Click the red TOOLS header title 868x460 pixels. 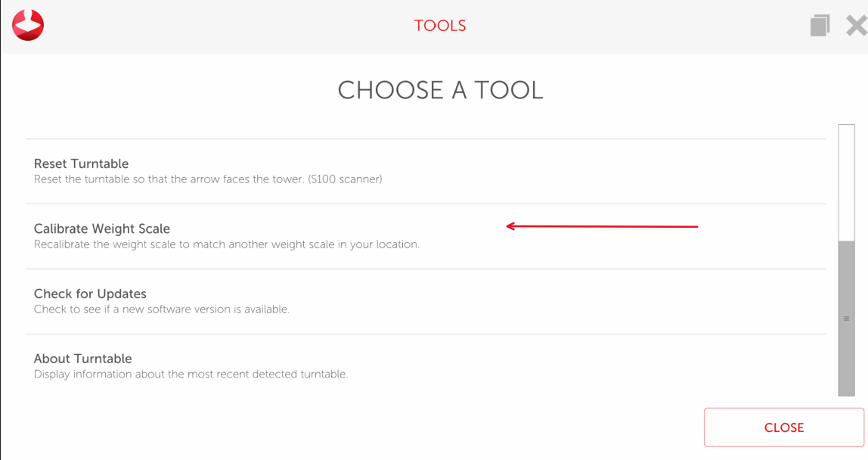tap(440, 26)
